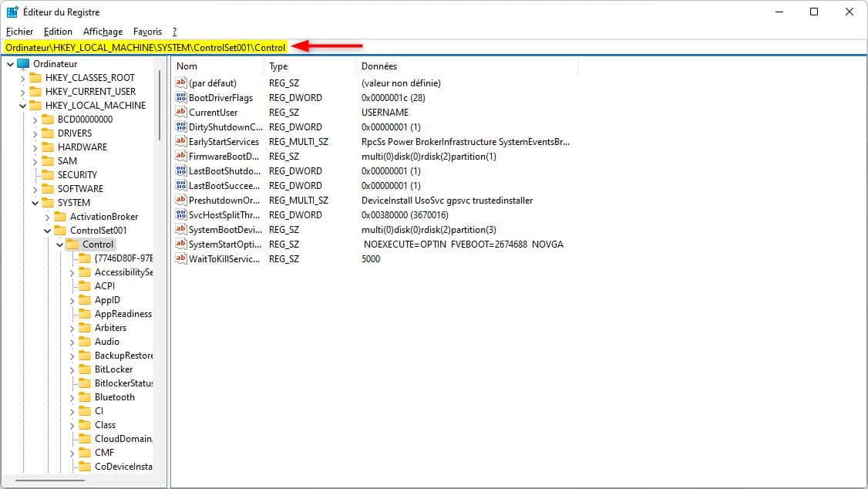Click the string icon of (par défaut)
The width and height of the screenshot is (868, 489).
(x=181, y=83)
